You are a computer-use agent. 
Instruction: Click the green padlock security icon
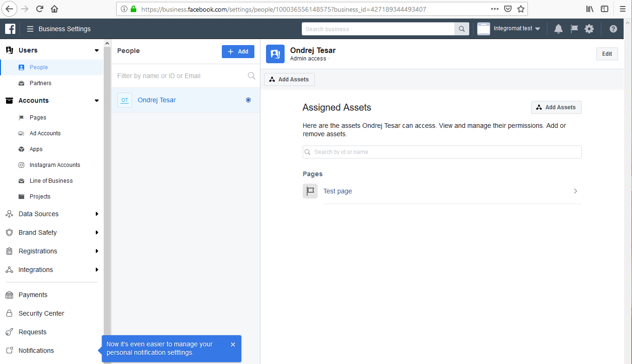pos(133,9)
